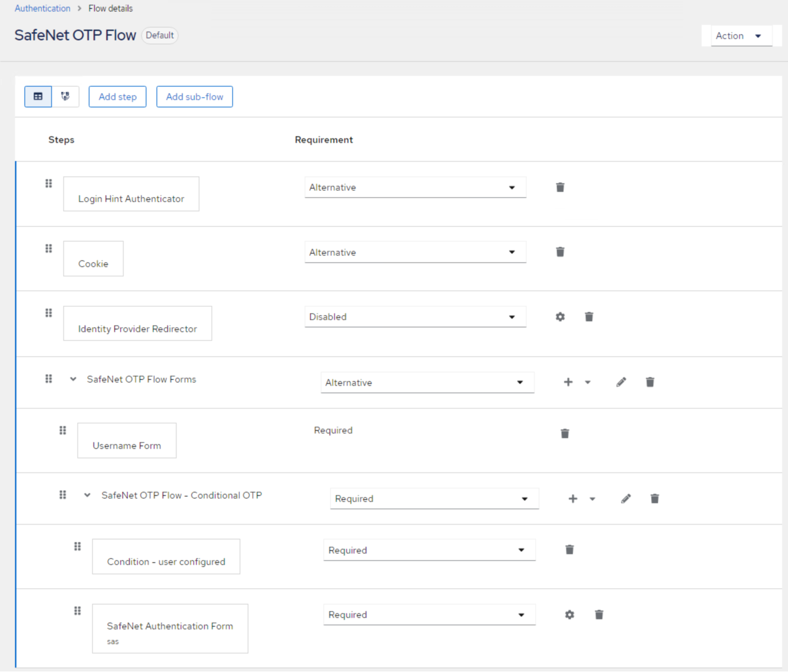Switch to flow diagram view toggle

65,97
